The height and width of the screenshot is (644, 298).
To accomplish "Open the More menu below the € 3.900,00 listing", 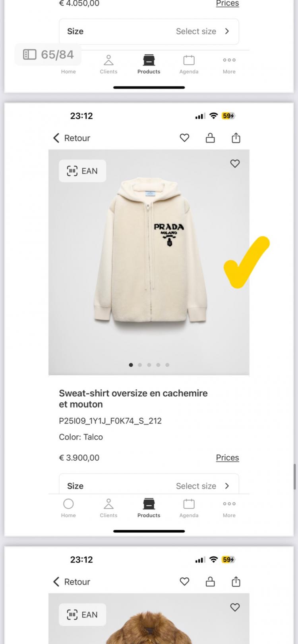I will (229, 508).
